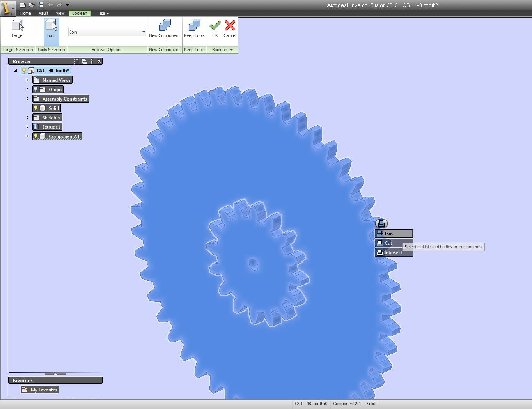Screen dimensions: 532x409
Task: Expand the Assembly Constraints node
Action: coord(27,99)
